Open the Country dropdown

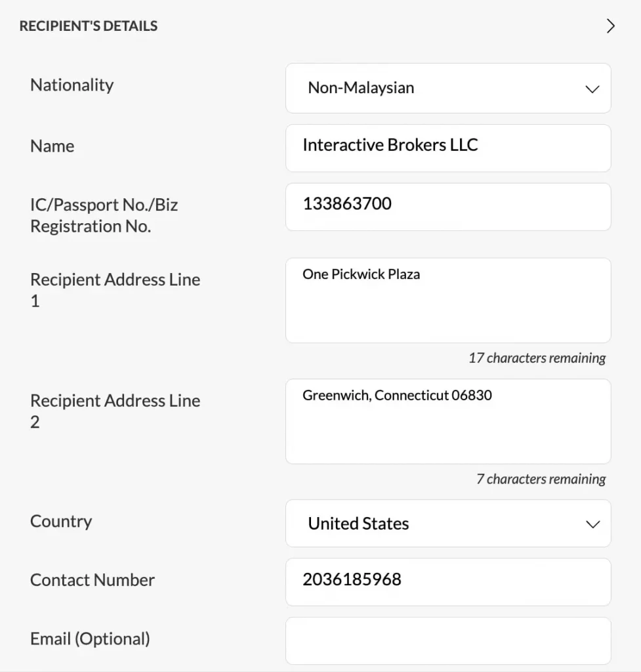448,523
